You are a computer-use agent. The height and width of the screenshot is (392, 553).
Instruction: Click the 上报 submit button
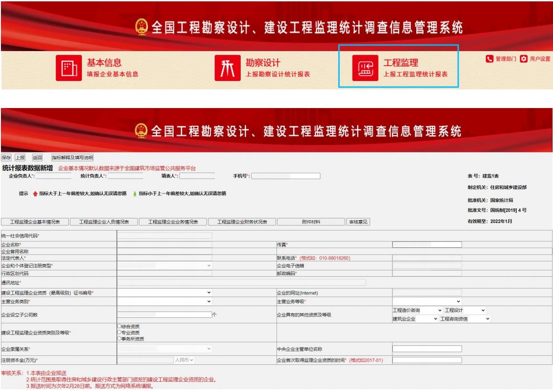pyautogui.click(x=21, y=157)
